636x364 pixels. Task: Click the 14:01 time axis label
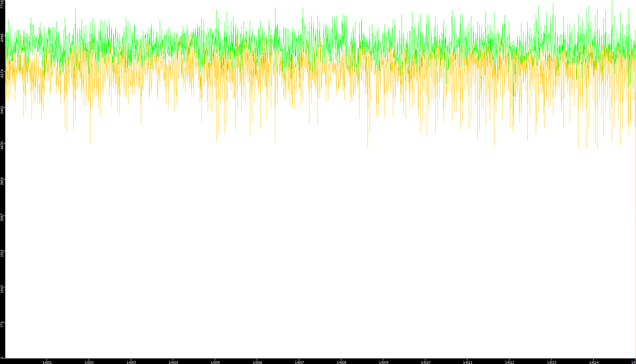(47, 362)
